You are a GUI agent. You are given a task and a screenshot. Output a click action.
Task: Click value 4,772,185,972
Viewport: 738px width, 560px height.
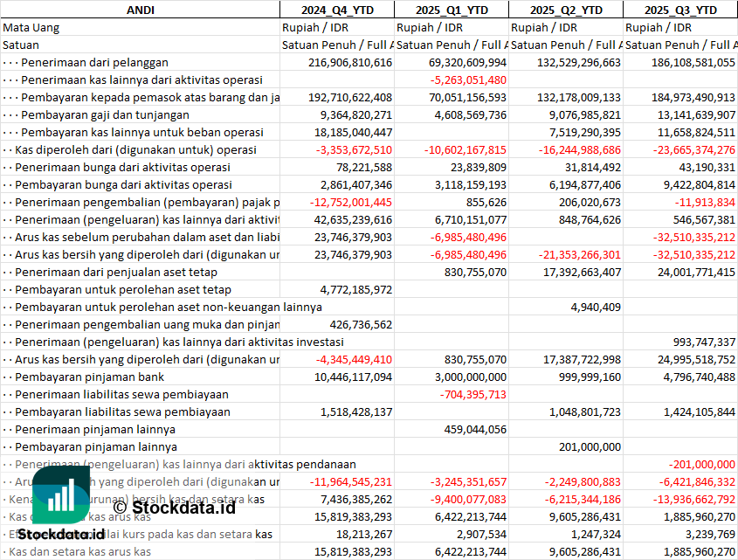pyautogui.click(x=355, y=290)
